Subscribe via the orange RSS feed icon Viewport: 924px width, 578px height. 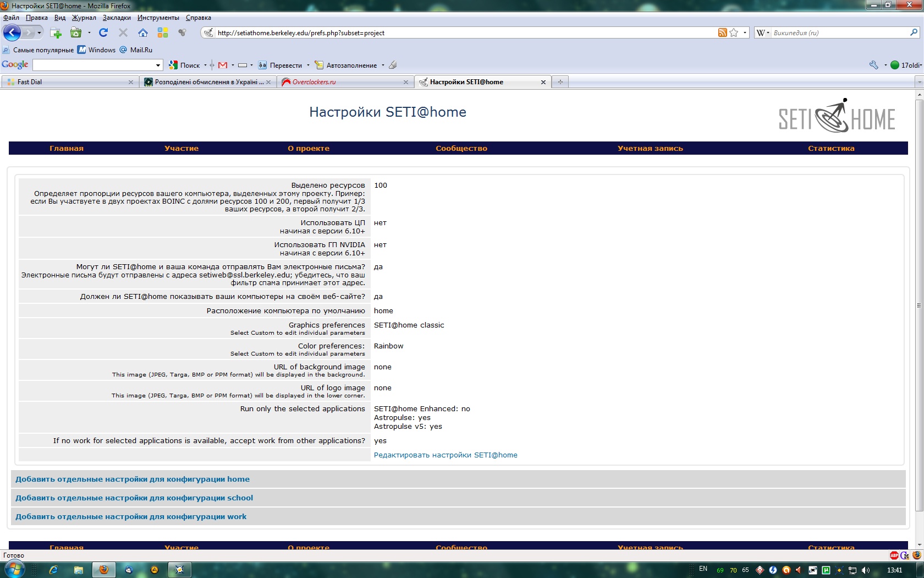(x=723, y=33)
